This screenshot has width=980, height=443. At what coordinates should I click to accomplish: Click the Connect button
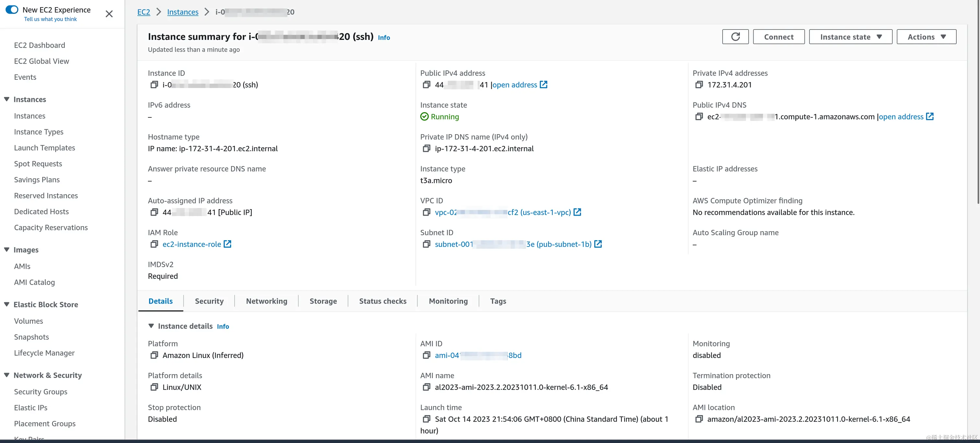coord(778,37)
